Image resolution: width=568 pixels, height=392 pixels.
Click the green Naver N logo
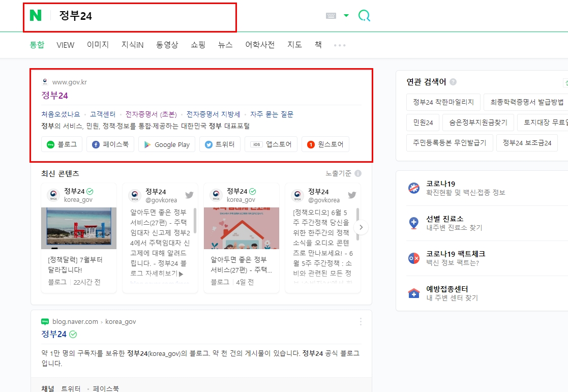pos(36,15)
